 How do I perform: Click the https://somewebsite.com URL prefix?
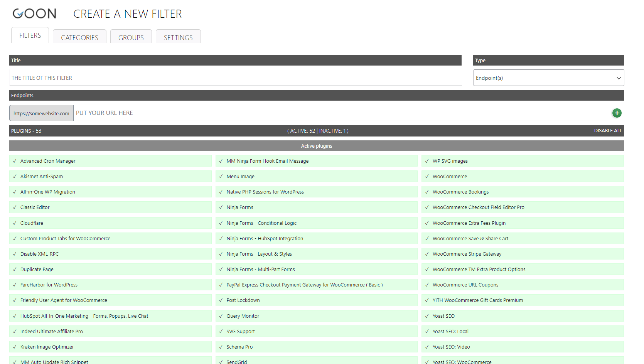click(41, 113)
